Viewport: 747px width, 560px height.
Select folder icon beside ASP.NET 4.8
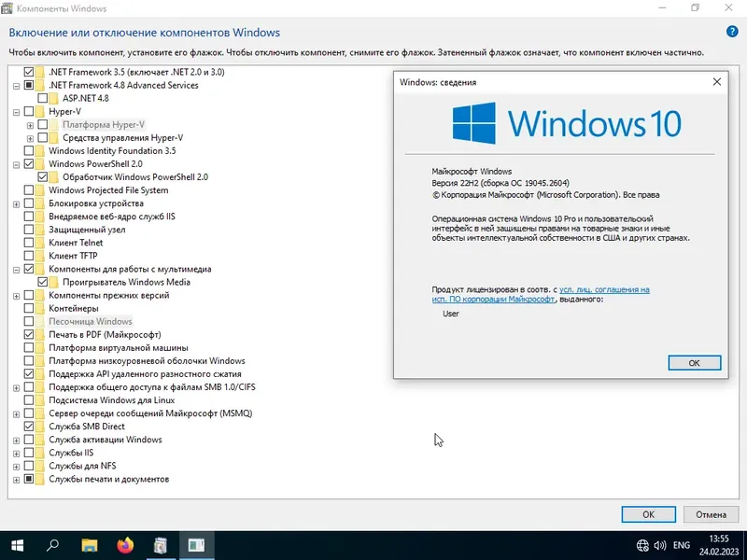tap(53, 99)
